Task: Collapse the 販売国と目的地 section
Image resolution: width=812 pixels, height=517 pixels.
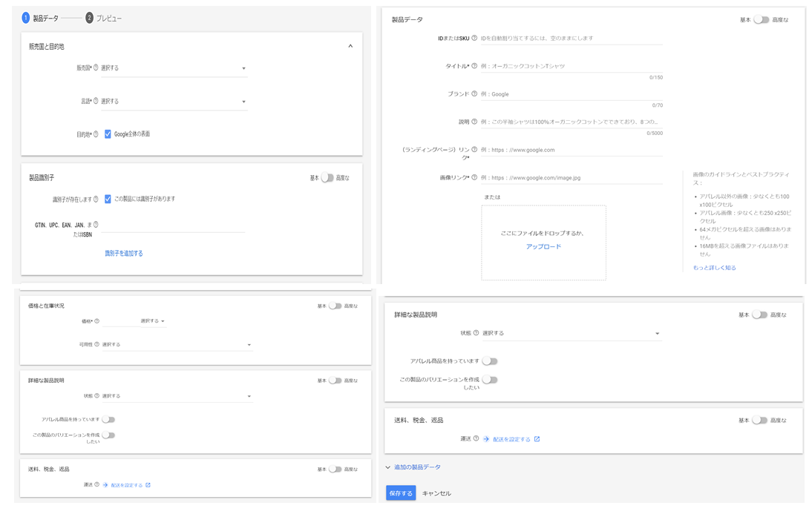Action: click(x=350, y=46)
